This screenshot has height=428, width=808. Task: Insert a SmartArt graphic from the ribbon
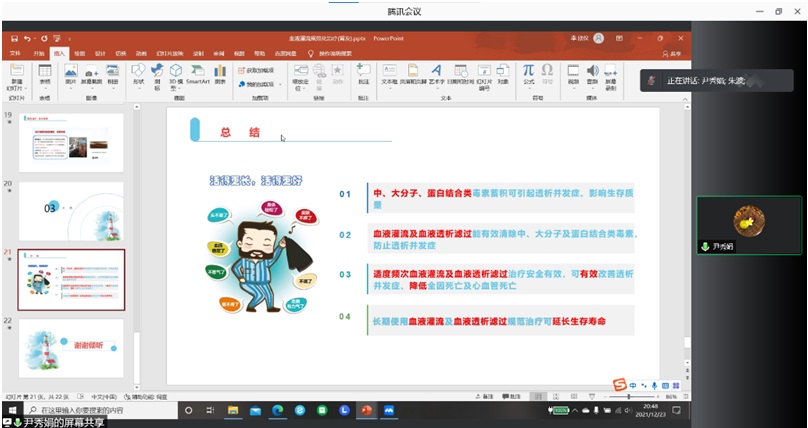pos(197,74)
